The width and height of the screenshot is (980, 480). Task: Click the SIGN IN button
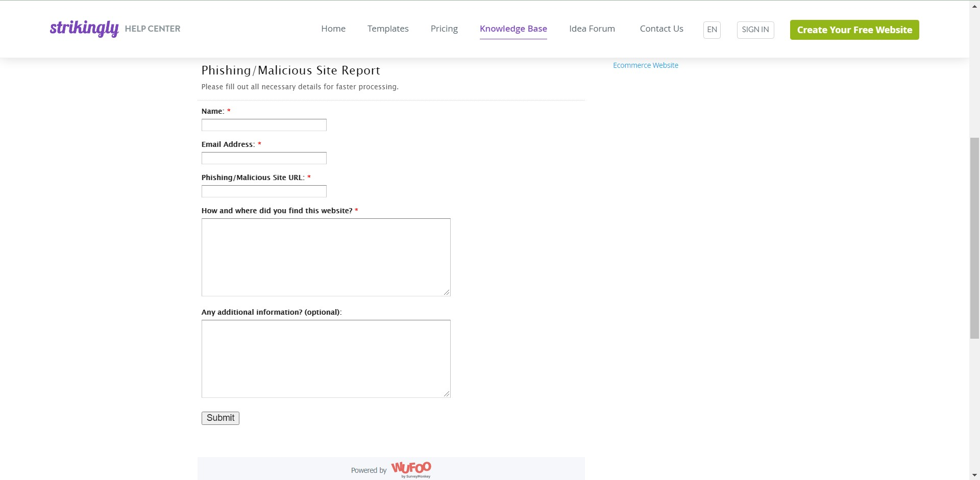(x=755, y=30)
